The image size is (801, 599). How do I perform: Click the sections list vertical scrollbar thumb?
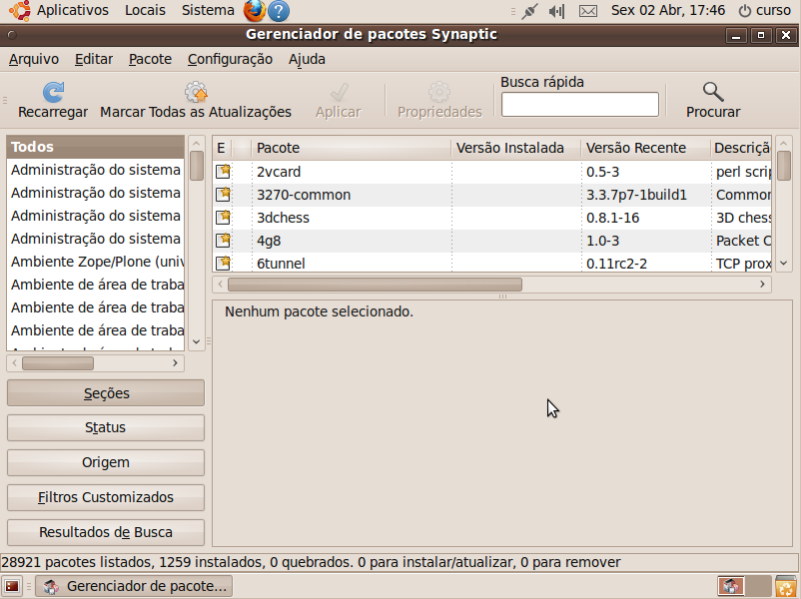tap(197, 165)
